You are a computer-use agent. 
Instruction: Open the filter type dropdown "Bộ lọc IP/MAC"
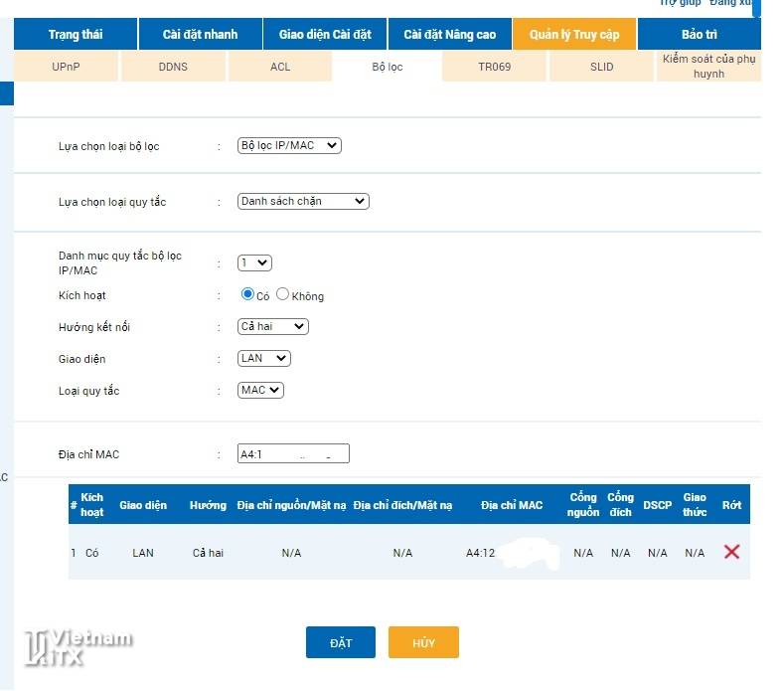click(289, 145)
